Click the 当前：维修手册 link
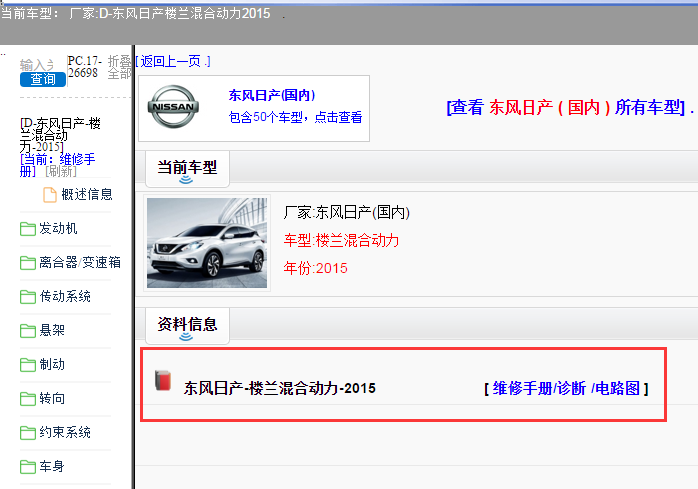The width and height of the screenshot is (698, 489). (57, 165)
